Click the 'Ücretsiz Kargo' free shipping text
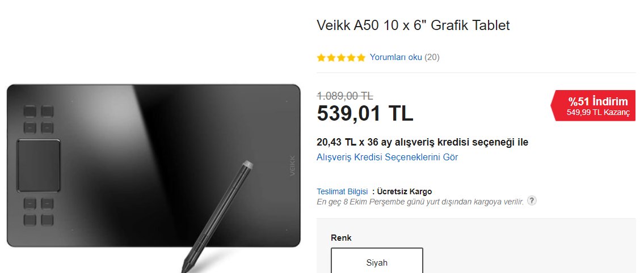644x273 pixels. click(405, 191)
